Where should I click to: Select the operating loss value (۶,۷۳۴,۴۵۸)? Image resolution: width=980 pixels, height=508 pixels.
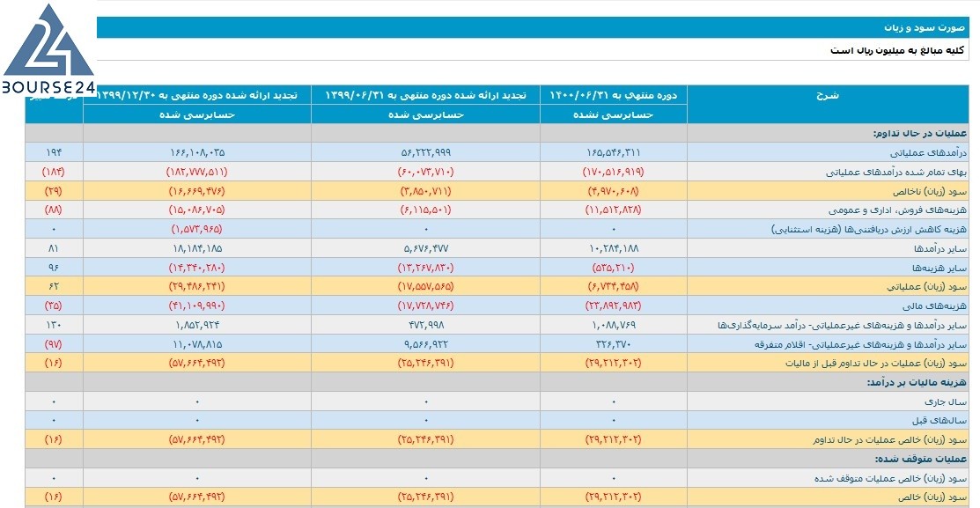click(613, 287)
